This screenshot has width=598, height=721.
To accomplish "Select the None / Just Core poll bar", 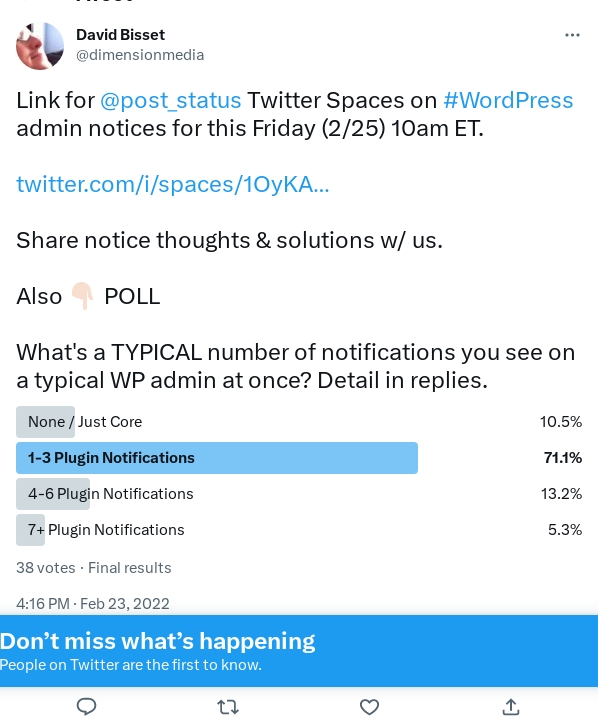I will 299,422.
